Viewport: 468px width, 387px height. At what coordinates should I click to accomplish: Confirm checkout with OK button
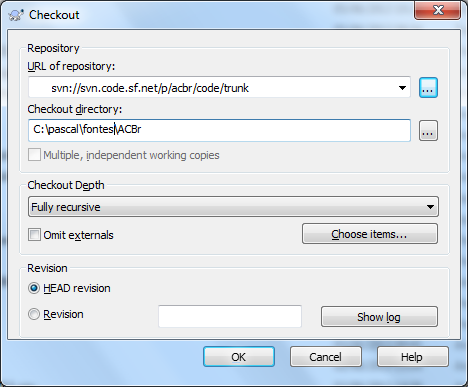[239, 357]
